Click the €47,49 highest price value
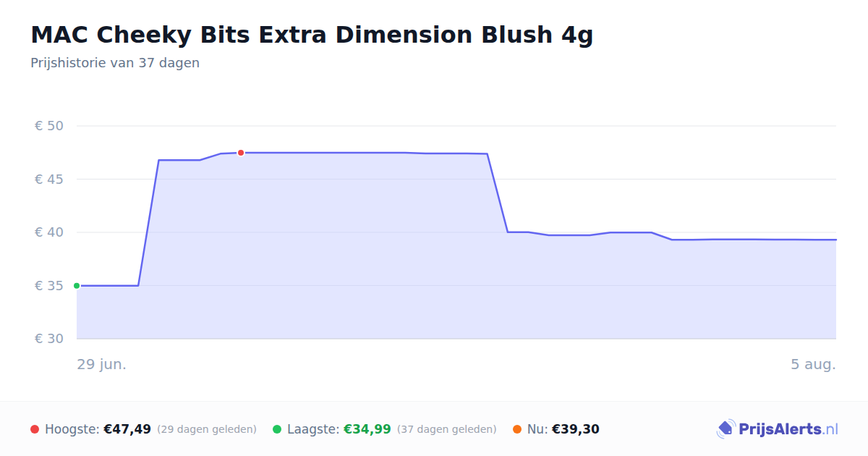Viewport: 868px width, 456px height. click(127, 429)
